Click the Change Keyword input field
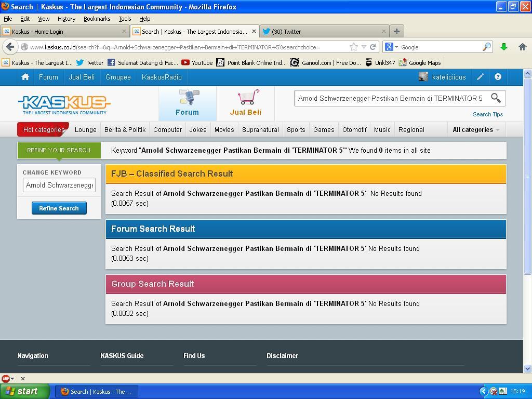Image resolution: width=532 pixels, height=399 pixels. [59, 185]
